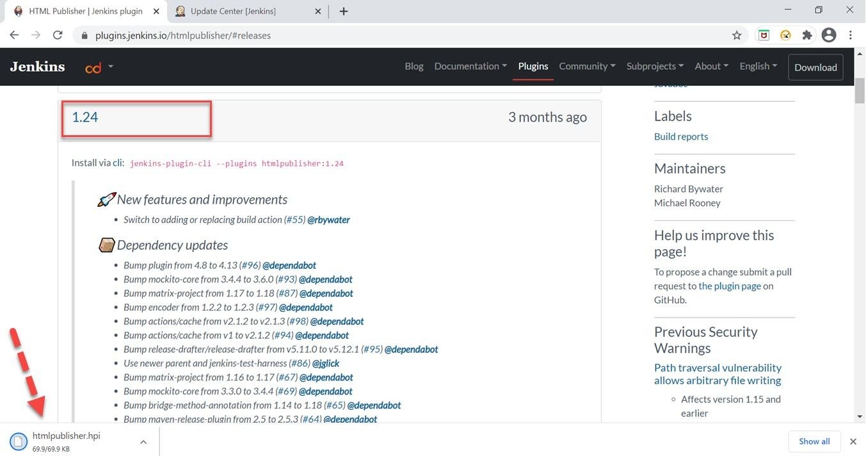Click the scrollbar up arrow

pyautogui.click(x=860, y=54)
